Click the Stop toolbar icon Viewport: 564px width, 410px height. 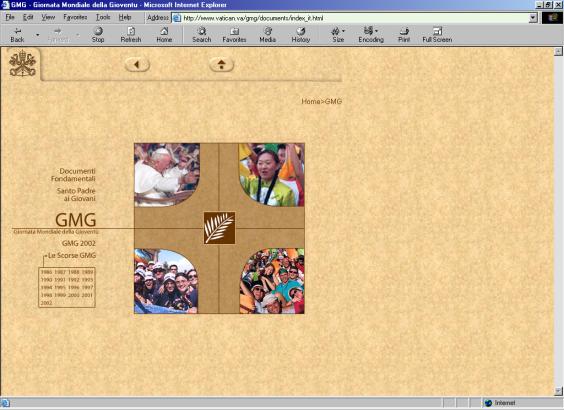98,31
